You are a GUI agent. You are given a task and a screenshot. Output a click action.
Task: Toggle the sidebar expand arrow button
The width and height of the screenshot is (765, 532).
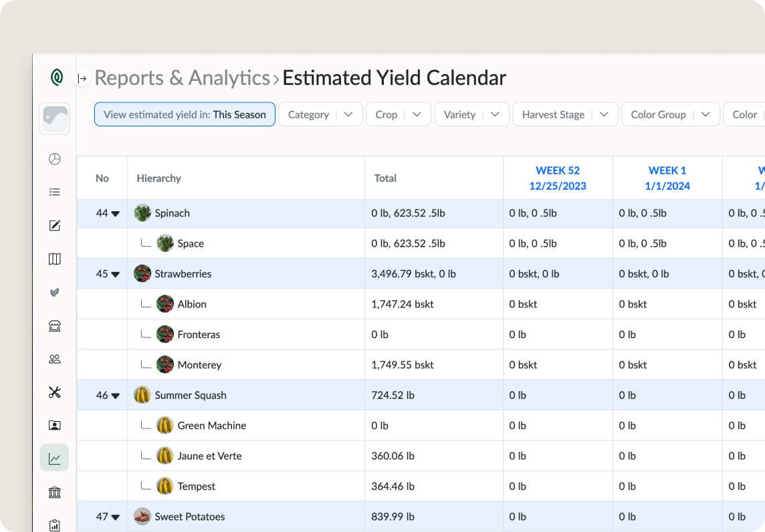[82, 78]
